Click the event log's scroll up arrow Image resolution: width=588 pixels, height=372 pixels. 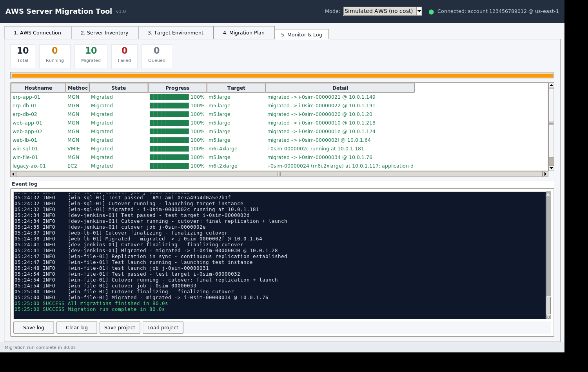(548, 194)
